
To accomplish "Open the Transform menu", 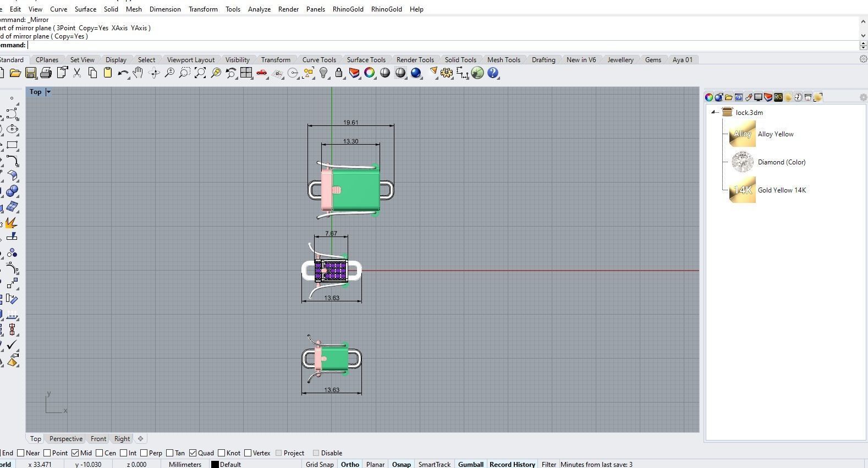I will click(x=203, y=9).
